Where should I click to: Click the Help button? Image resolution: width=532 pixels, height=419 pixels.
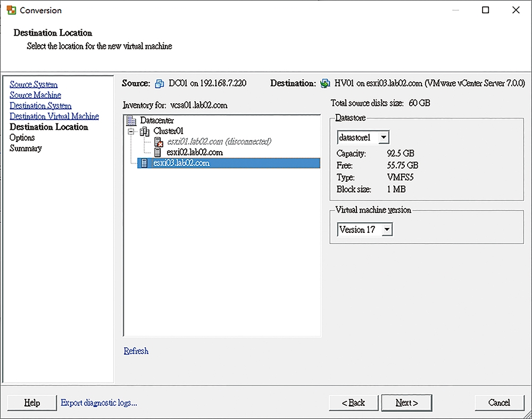(32, 403)
